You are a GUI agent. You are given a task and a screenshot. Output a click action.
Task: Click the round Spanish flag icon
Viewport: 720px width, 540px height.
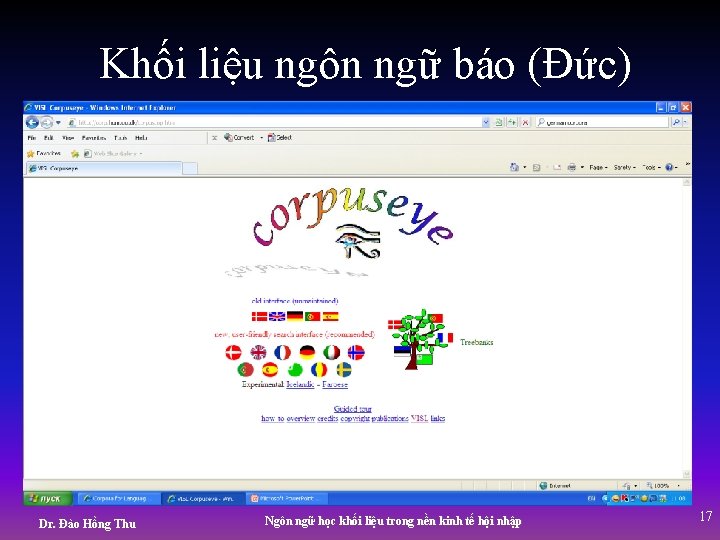coord(270,369)
